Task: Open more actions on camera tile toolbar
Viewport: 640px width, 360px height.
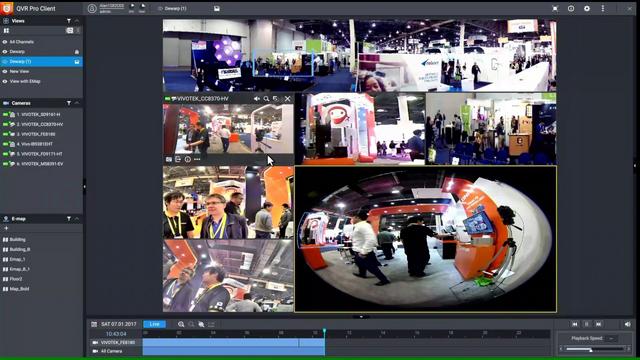Action: click(x=197, y=159)
